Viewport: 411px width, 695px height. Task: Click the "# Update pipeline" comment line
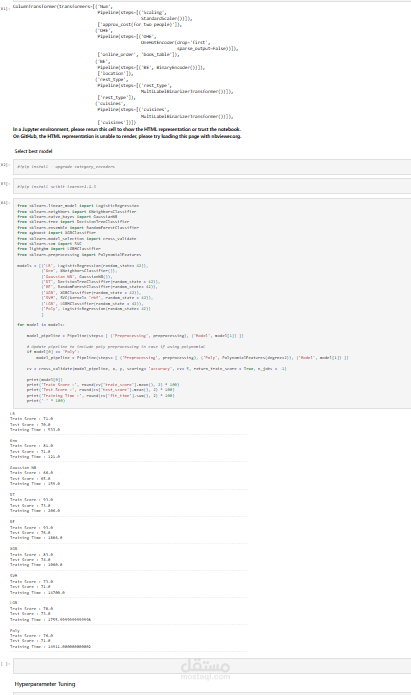[x=115, y=346]
